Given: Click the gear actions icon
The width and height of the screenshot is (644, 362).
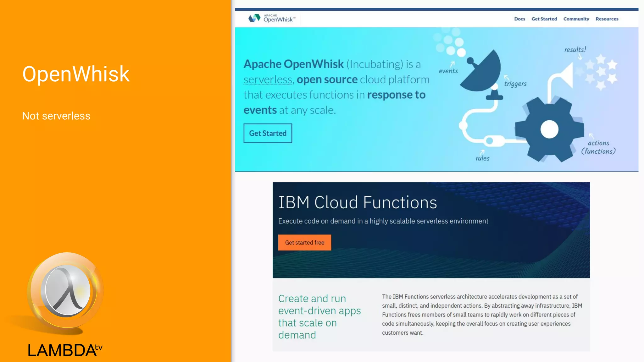Looking at the screenshot, I should click(549, 129).
